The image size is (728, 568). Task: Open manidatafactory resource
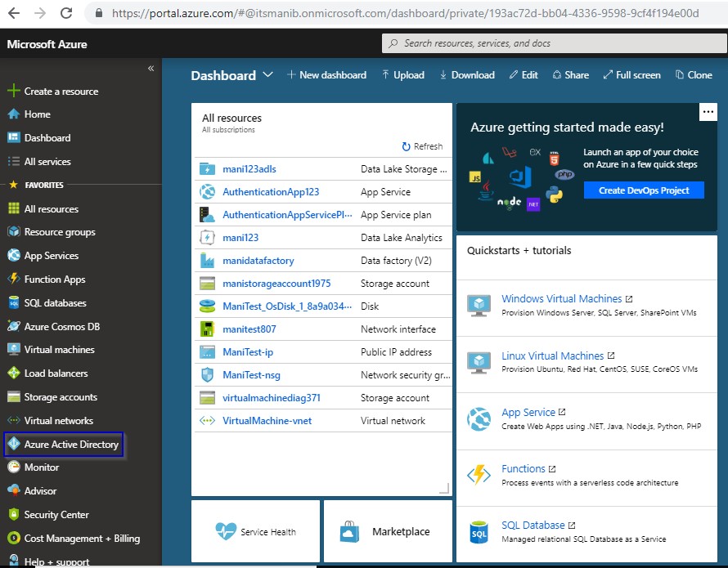(258, 261)
